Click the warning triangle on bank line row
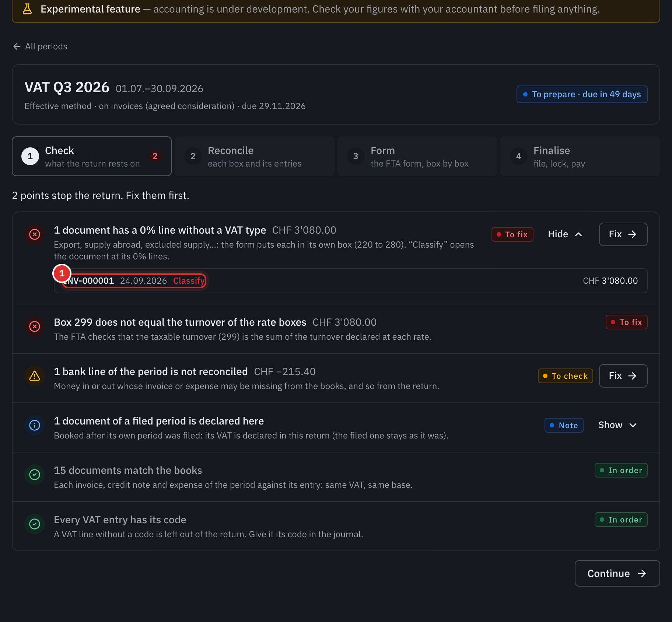672x622 pixels. [x=35, y=376]
